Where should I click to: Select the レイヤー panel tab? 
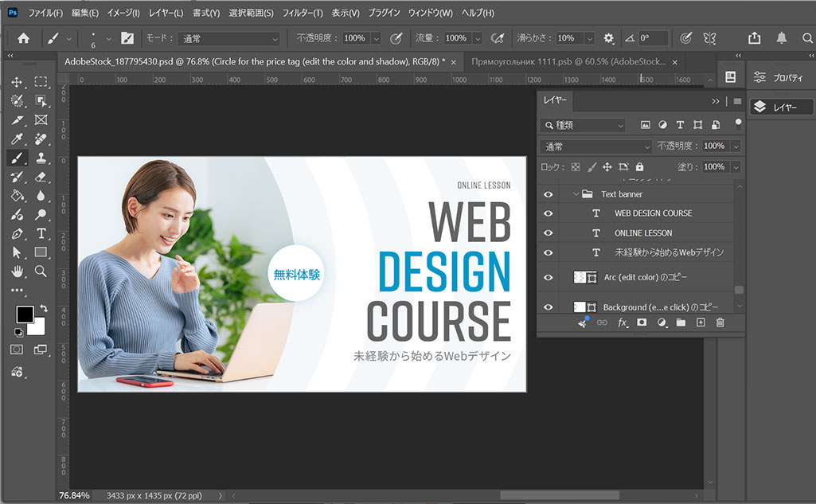click(x=555, y=100)
